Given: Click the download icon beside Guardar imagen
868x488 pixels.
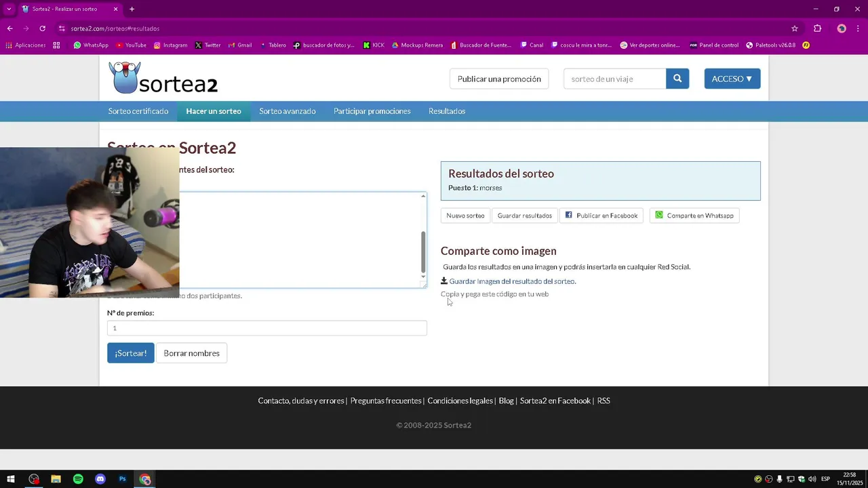Looking at the screenshot, I should (444, 281).
